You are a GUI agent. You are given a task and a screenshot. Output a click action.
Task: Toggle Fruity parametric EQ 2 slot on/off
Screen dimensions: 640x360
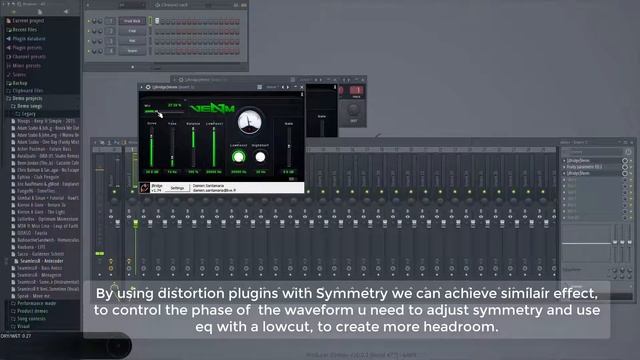click(x=624, y=167)
